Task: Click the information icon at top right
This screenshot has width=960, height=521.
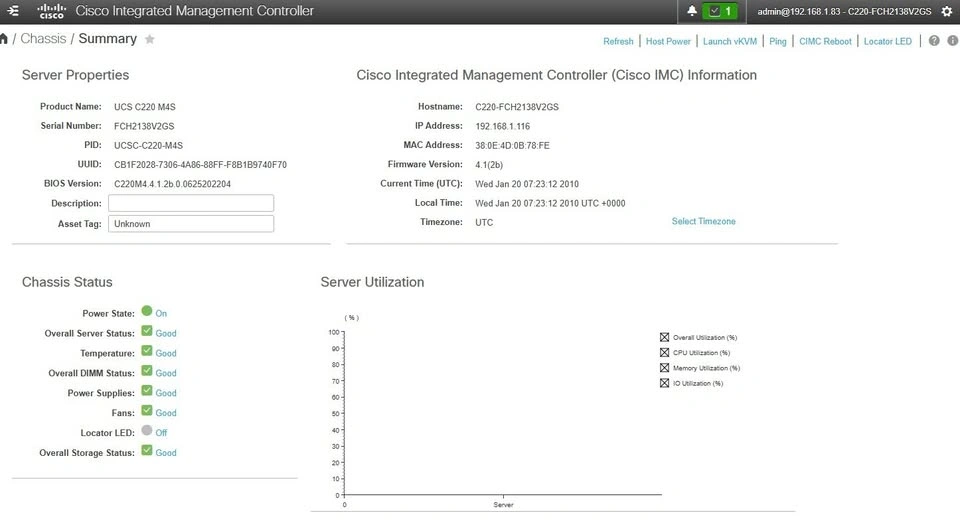Action: pyautogui.click(x=953, y=41)
